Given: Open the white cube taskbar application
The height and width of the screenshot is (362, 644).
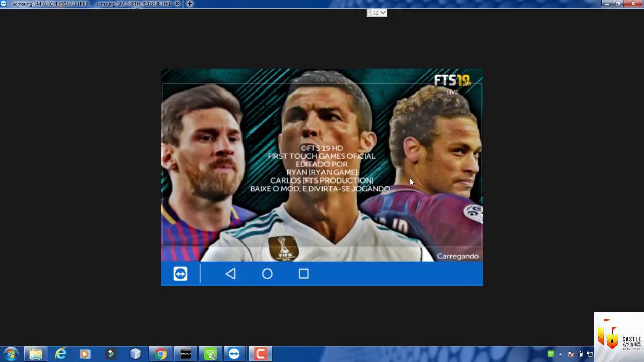Looking at the screenshot, I should click(x=135, y=354).
